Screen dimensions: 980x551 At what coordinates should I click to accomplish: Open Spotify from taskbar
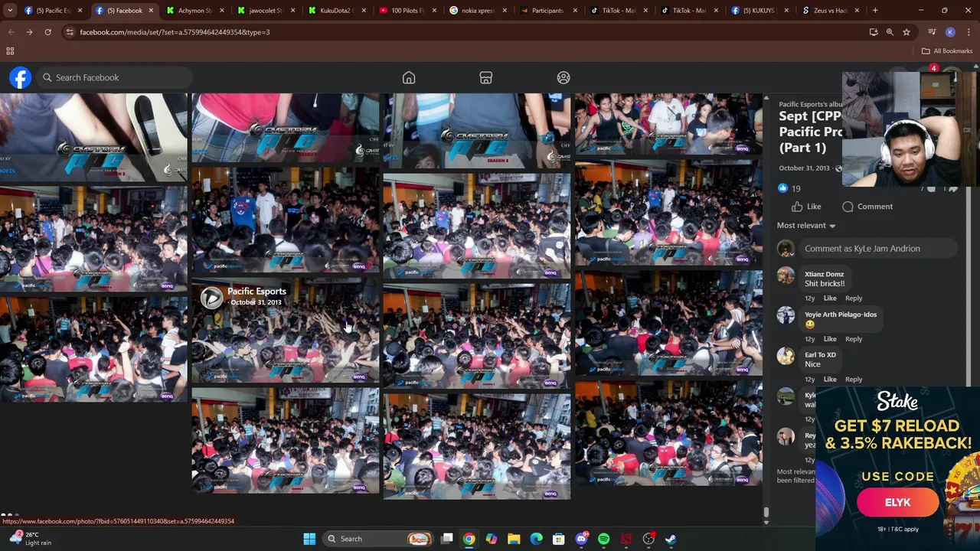[x=603, y=539]
